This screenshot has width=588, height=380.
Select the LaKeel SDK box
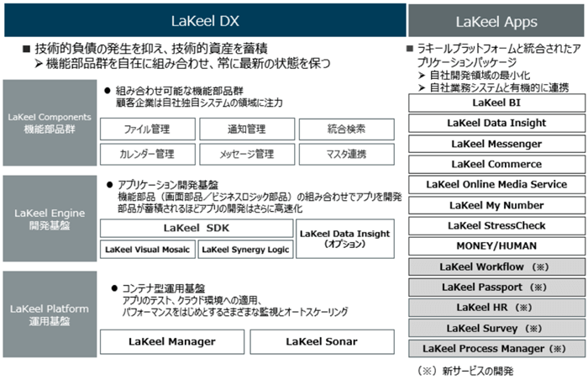pos(197,229)
